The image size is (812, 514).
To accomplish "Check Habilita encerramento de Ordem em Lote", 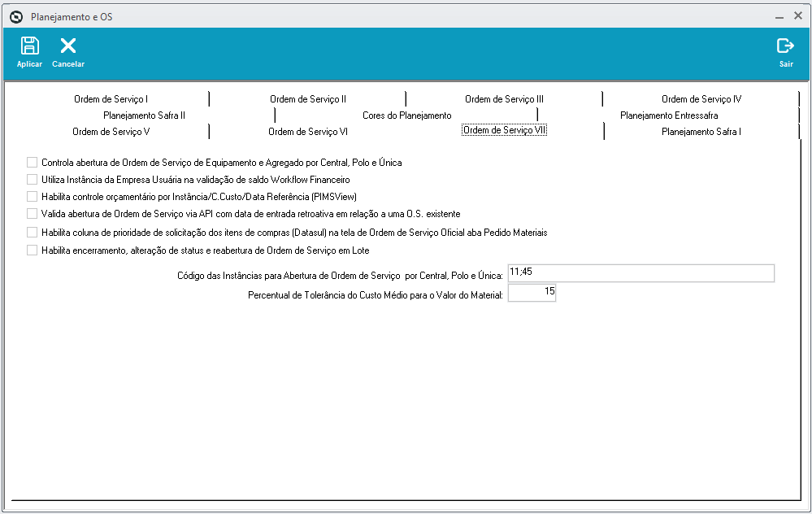I will (x=33, y=250).
